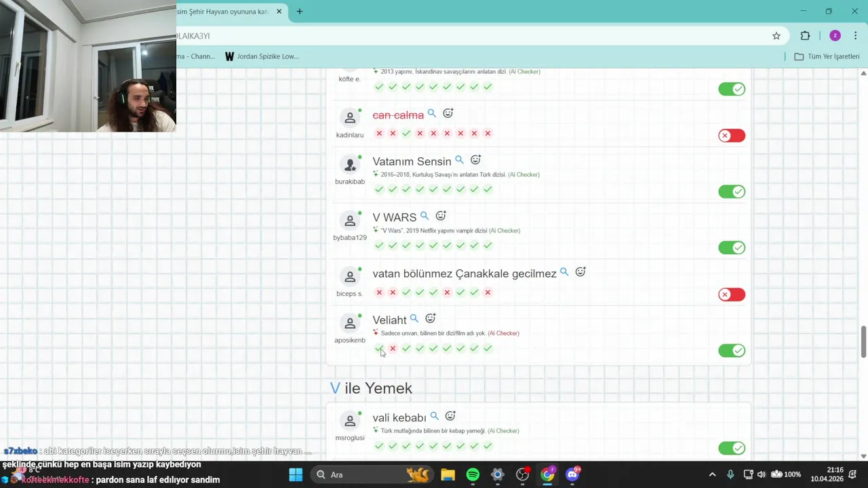
Task: Open the 'Jordan Spizike Low...' bookmark
Action: 262,56
